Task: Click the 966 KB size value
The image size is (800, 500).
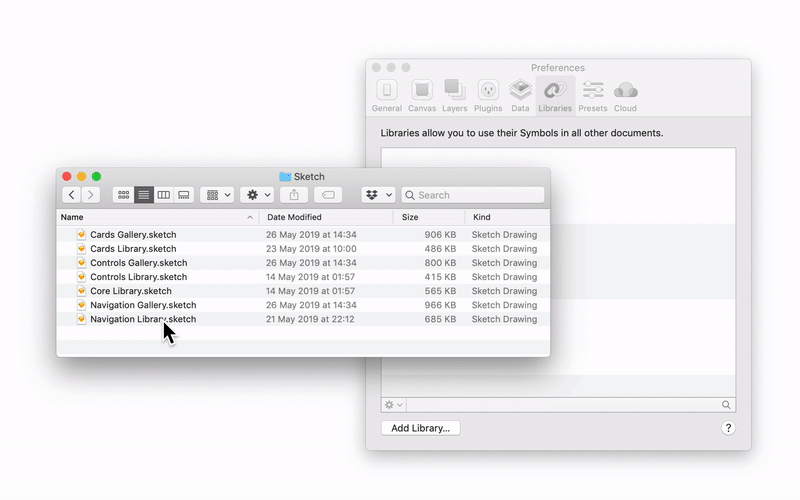Action: tap(440, 305)
